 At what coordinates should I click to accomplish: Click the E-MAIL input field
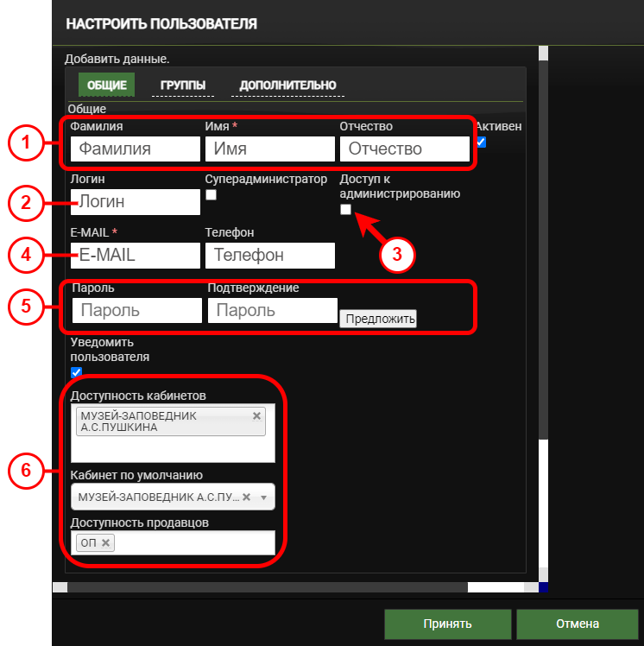coord(135,256)
